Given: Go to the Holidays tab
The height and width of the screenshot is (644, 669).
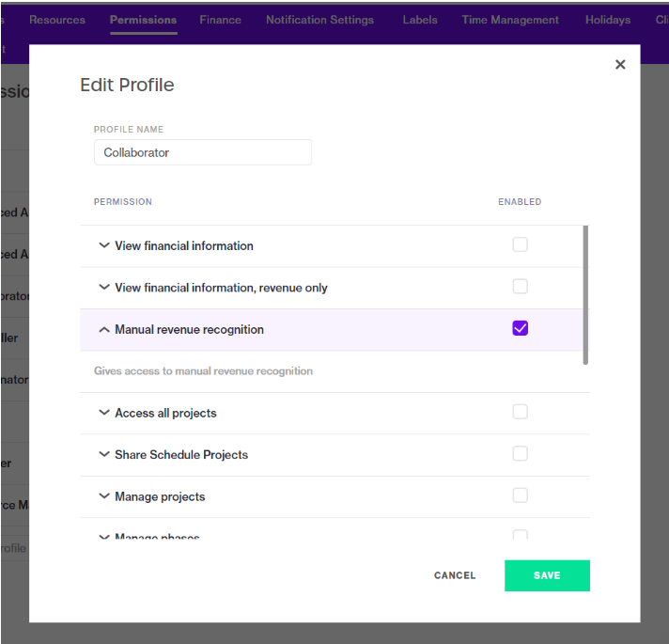Looking at the screenshot, I should tap(608, 20).
